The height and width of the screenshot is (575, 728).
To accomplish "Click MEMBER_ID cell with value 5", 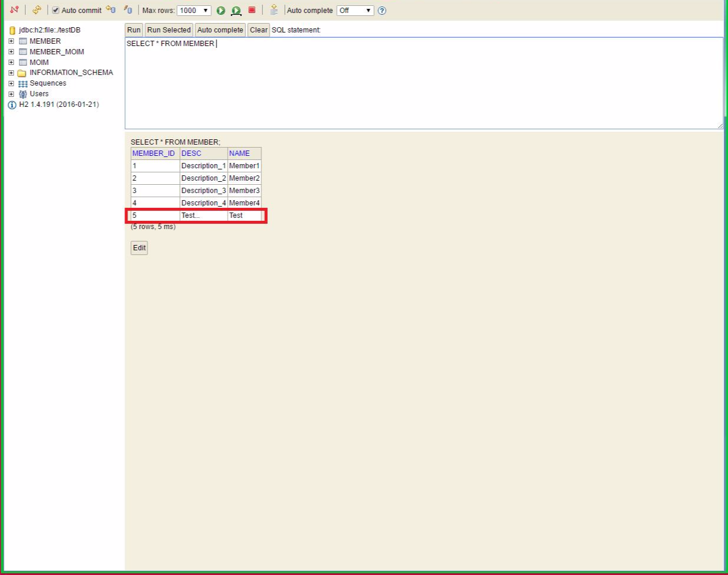I will 155,215.
